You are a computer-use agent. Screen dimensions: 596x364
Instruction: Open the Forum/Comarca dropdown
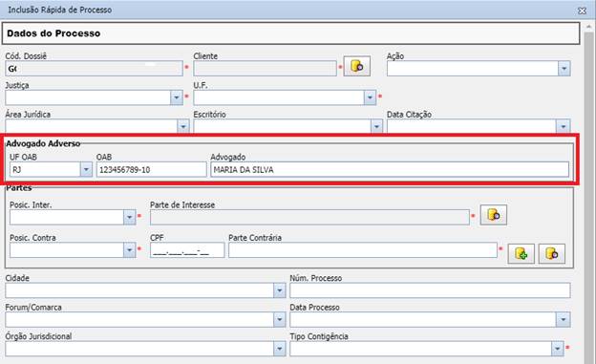[x=279, y=319]
